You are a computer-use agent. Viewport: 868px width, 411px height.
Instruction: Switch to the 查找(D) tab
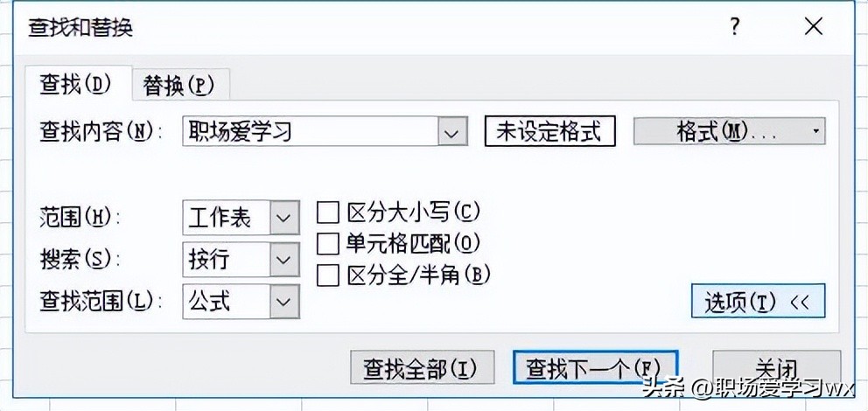(x=77, y=84)
